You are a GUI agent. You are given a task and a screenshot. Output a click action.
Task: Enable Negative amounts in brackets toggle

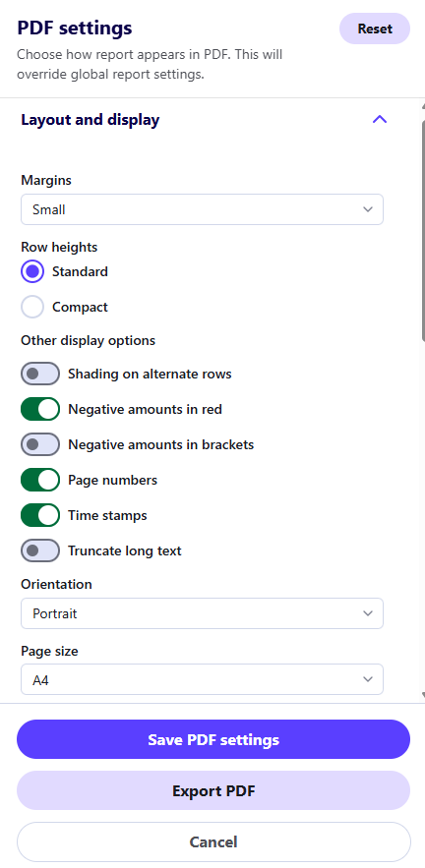click(x=40, y=444)
